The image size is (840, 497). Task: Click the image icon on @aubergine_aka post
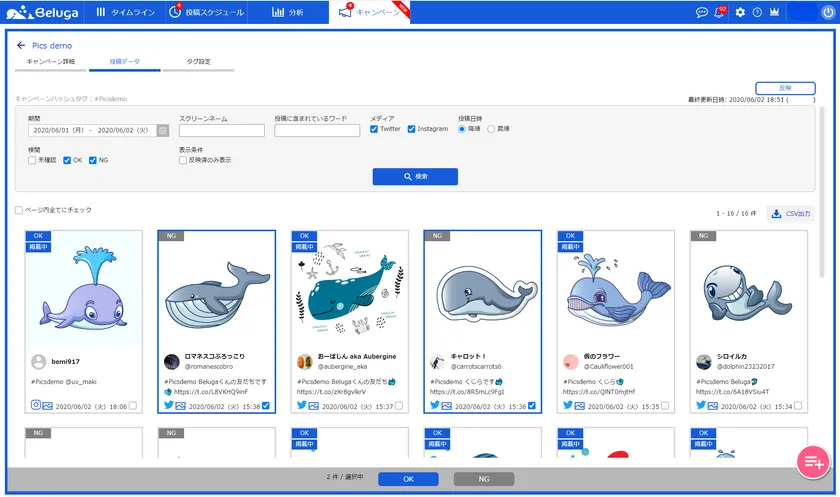[313, 406]
